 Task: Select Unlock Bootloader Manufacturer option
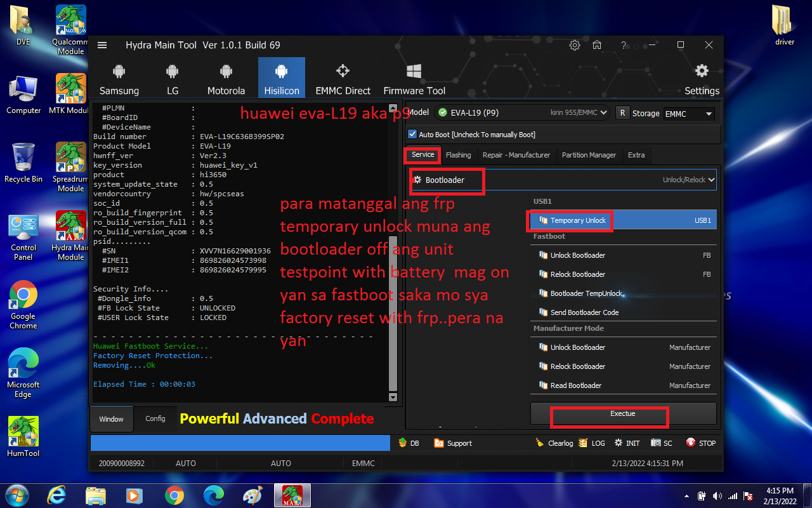pyautogui.click(x=624, y=347)
